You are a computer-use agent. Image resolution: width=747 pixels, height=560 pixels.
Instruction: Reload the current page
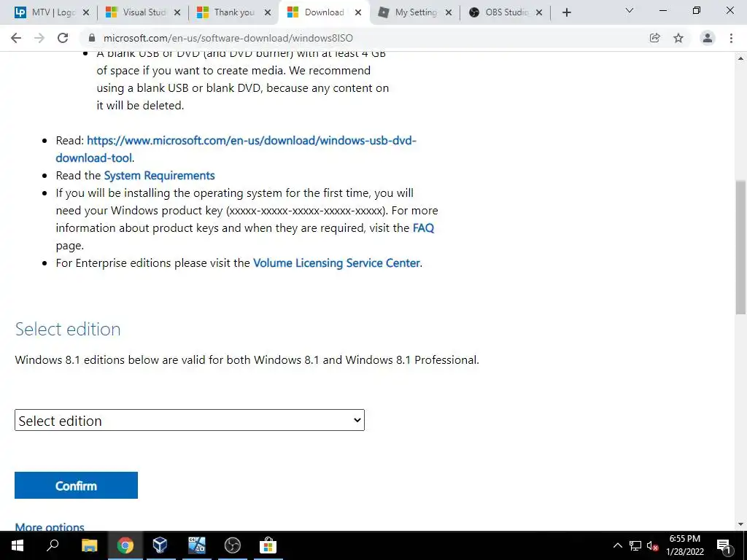[63, 38]
